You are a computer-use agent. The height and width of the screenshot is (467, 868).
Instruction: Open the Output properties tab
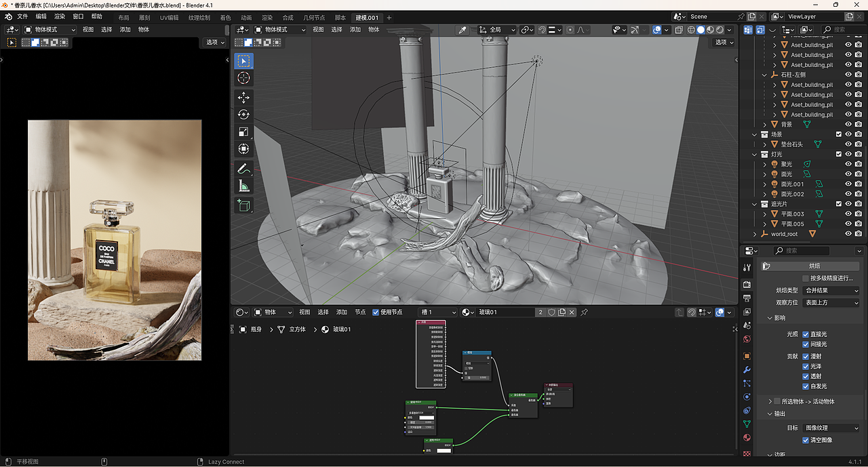(747, 298)
